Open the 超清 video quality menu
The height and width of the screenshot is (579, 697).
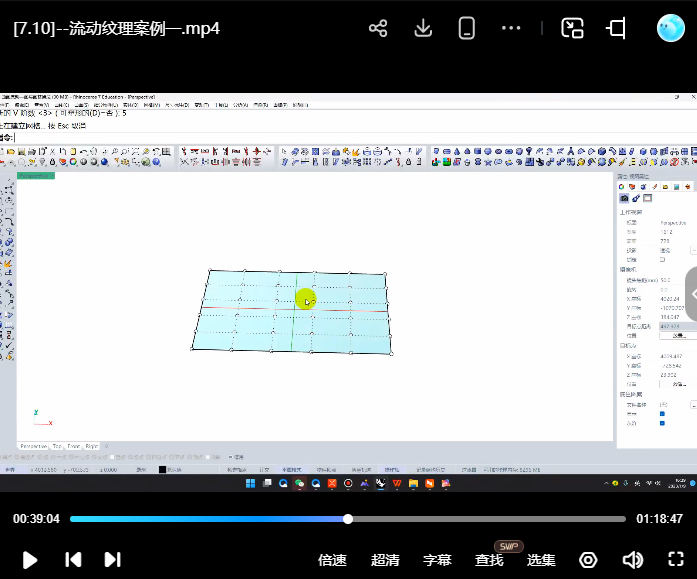point(385,560)
